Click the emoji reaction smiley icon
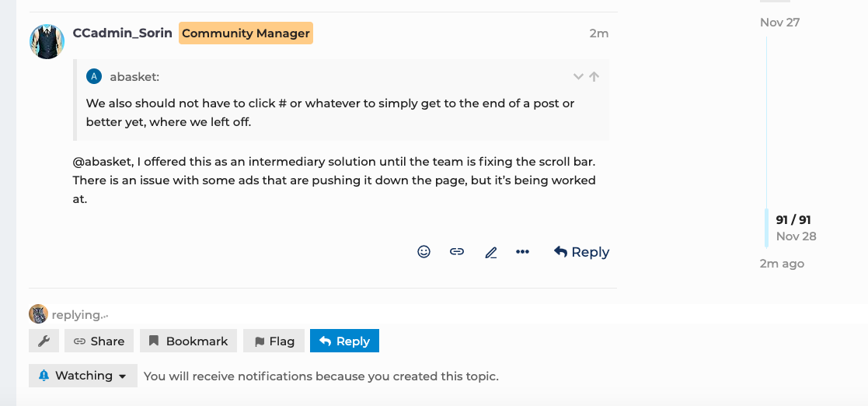Viewport: 868px width, 406px height. coord(424,252)
